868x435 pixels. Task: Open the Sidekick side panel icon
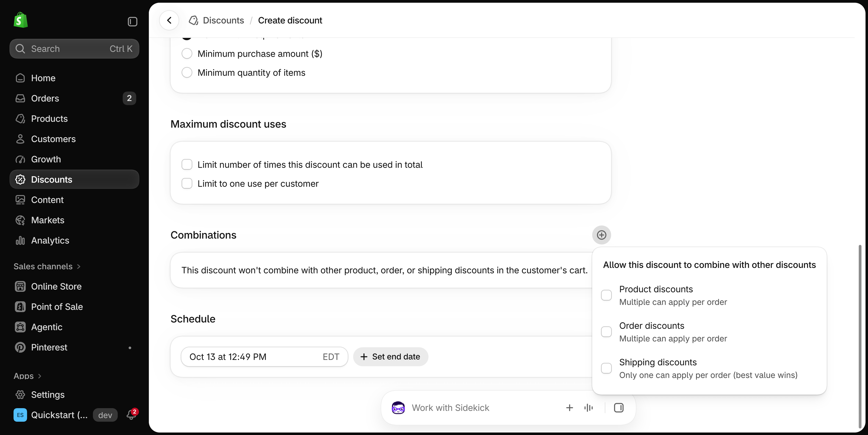[619, 408]
